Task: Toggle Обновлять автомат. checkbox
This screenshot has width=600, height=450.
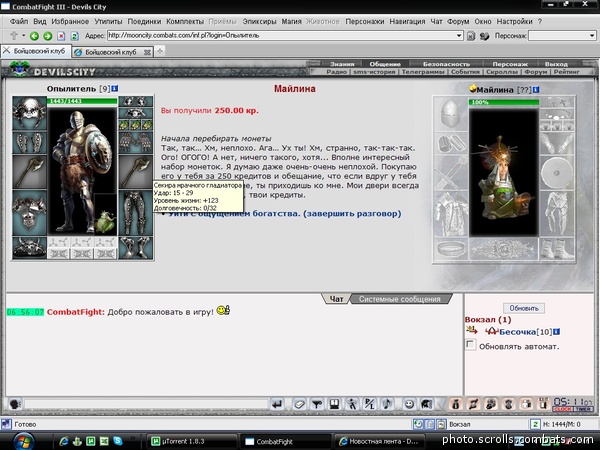Action: (470, 345)
